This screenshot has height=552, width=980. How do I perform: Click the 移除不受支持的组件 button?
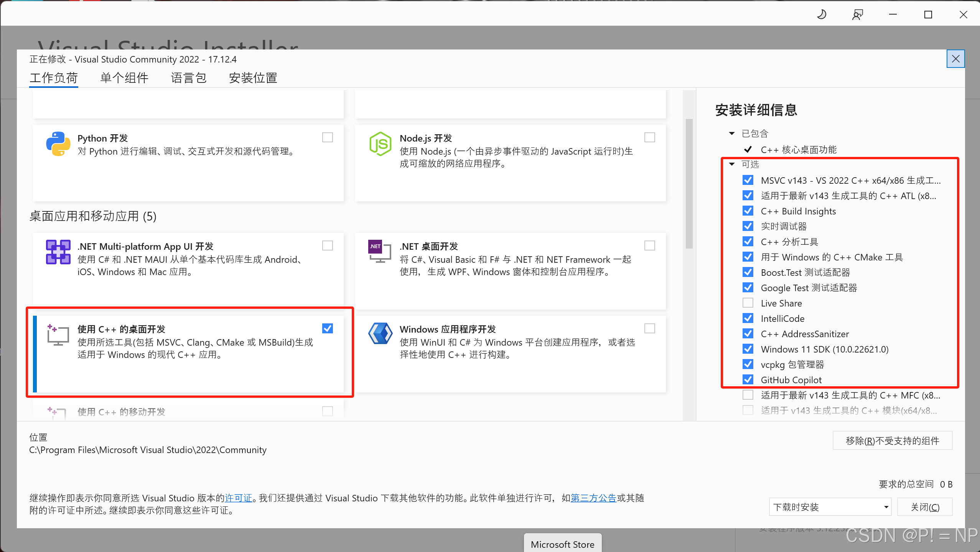click(892, 441)
